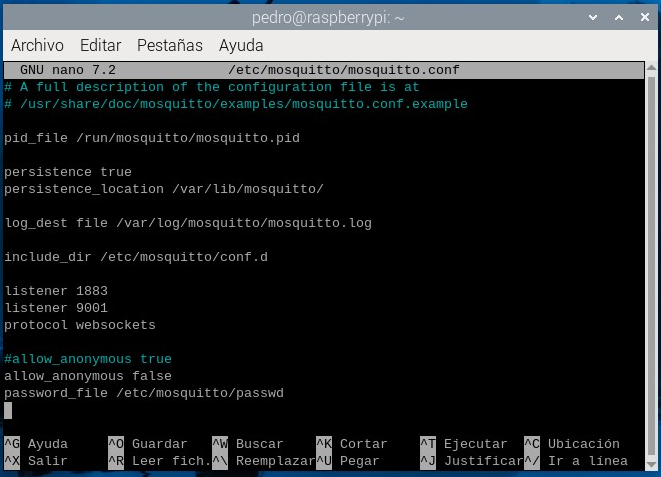The height and width of the screenshot is (477, 661).
Task: Click the protocol websockets line
Action: [x=80, y=325]
